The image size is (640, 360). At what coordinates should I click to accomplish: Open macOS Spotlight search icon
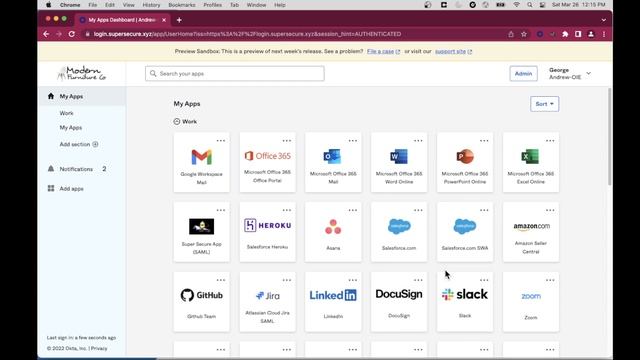click(x=530, y=5)
